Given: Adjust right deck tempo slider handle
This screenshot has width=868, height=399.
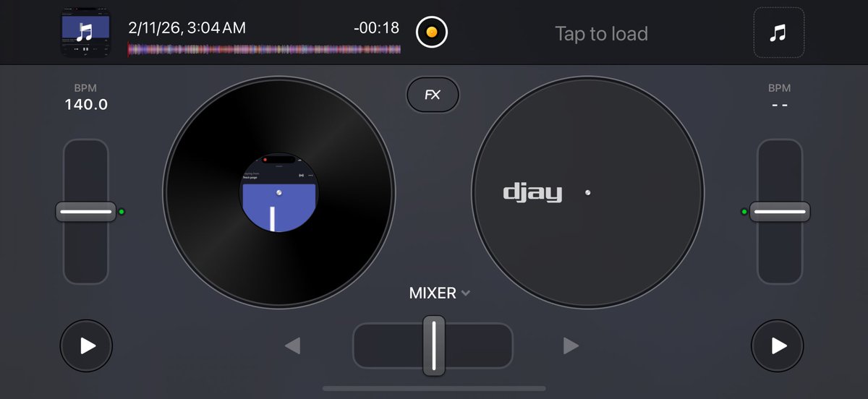Looking at the screenshot, I should pyautogui.click(x=780, y=212).
